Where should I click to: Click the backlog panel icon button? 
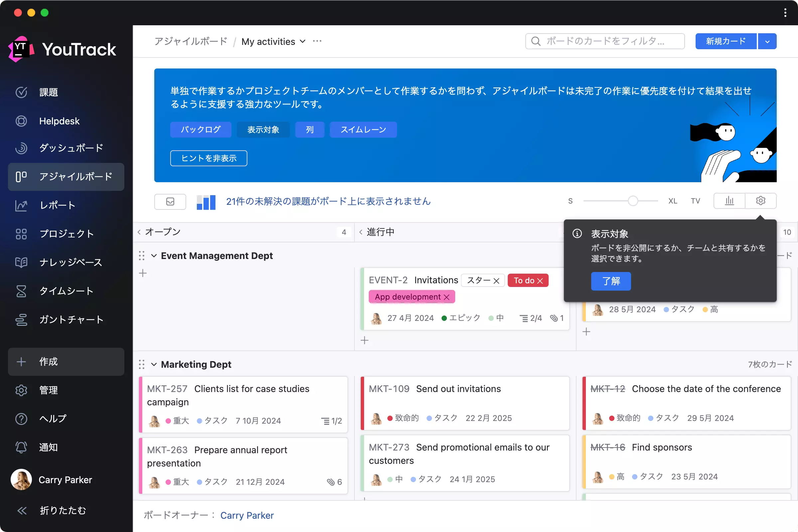(x=170, y=201)
